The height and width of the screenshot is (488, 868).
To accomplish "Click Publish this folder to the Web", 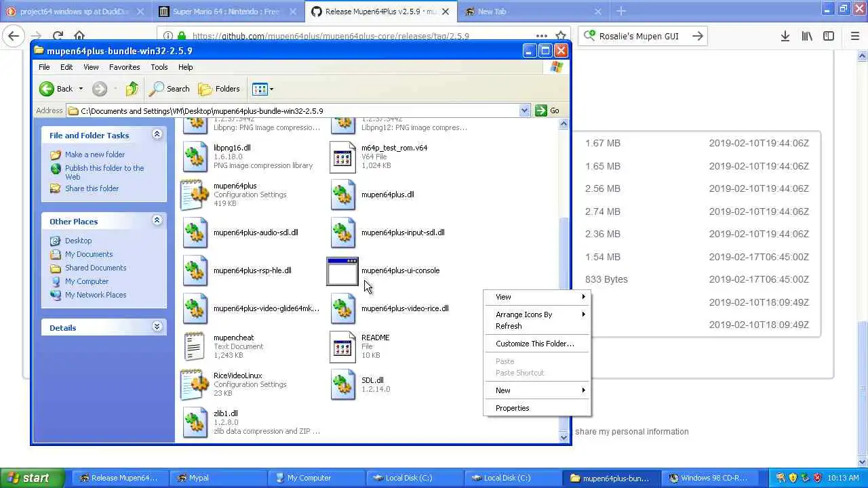I will coord(104,172).
